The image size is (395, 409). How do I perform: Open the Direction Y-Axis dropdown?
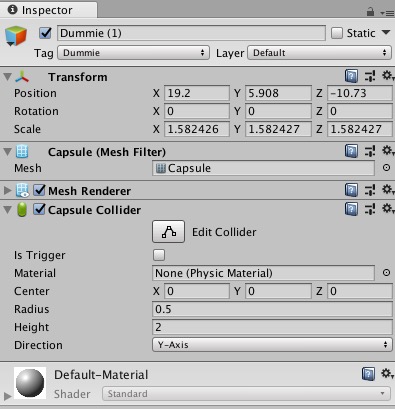272,345
